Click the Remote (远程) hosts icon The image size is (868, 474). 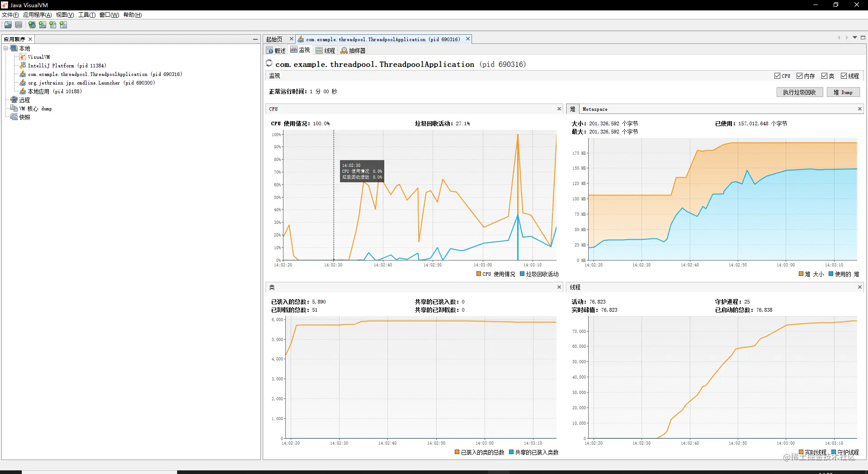point(14,100)
